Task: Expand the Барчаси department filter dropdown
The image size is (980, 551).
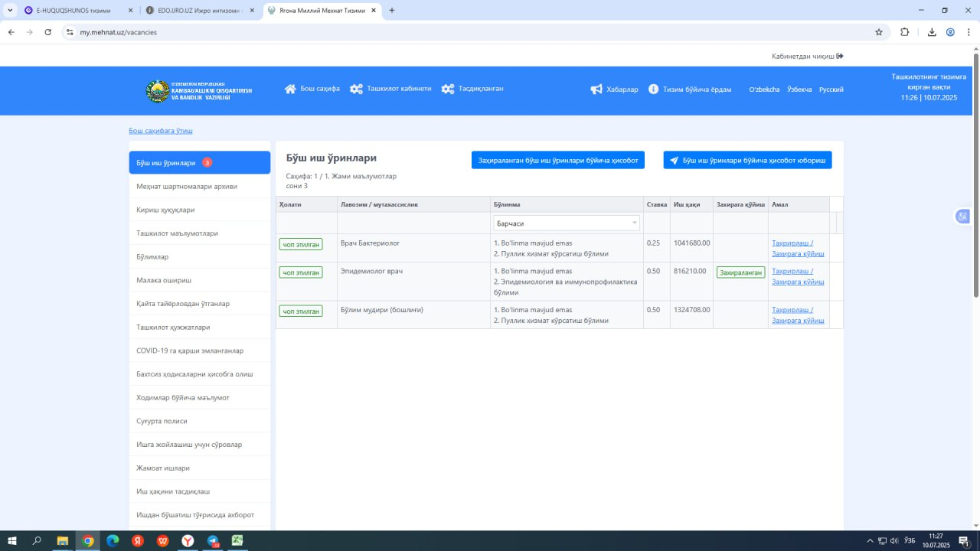Action: (566, 223)
